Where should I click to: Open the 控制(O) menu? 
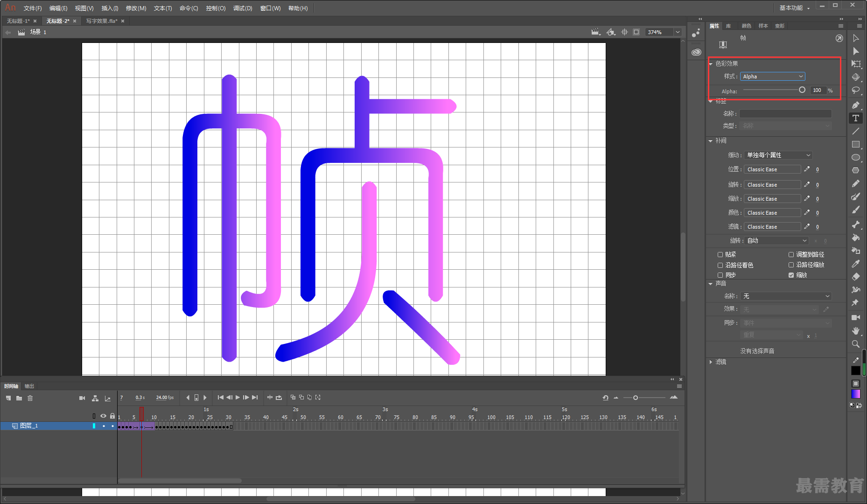216,8
